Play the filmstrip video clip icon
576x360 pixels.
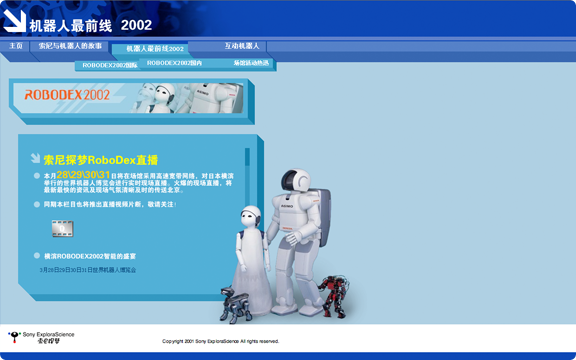[x=62, y=228]
